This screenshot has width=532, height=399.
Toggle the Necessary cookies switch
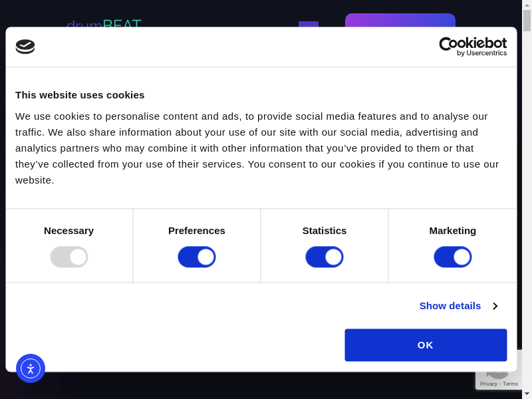point(69,257)
